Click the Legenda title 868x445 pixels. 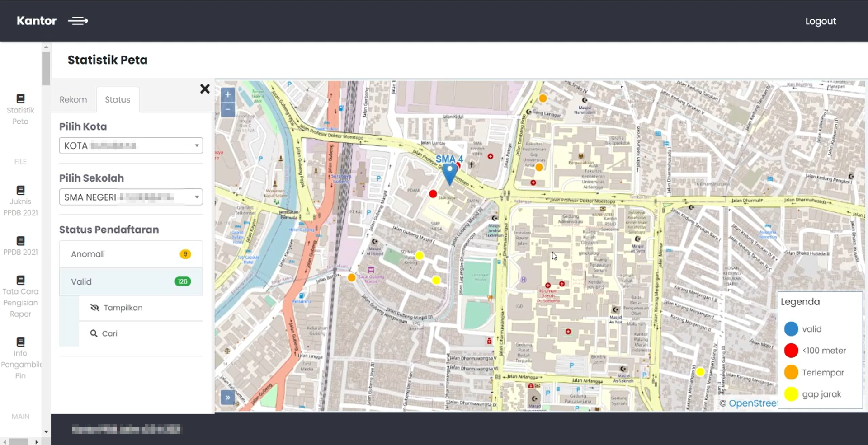click(800, 302)
